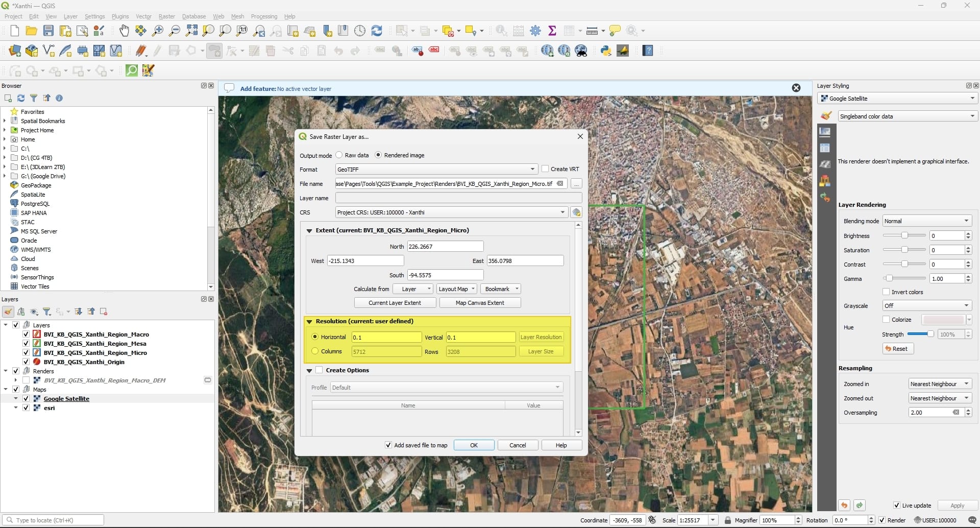Click the Help question mark toolbar icon
The width and height of the screenshot is (980, 528).
coord(648,51)
